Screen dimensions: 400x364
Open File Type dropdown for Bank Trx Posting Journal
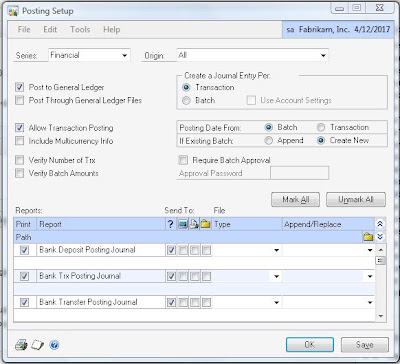coord(276,276)
